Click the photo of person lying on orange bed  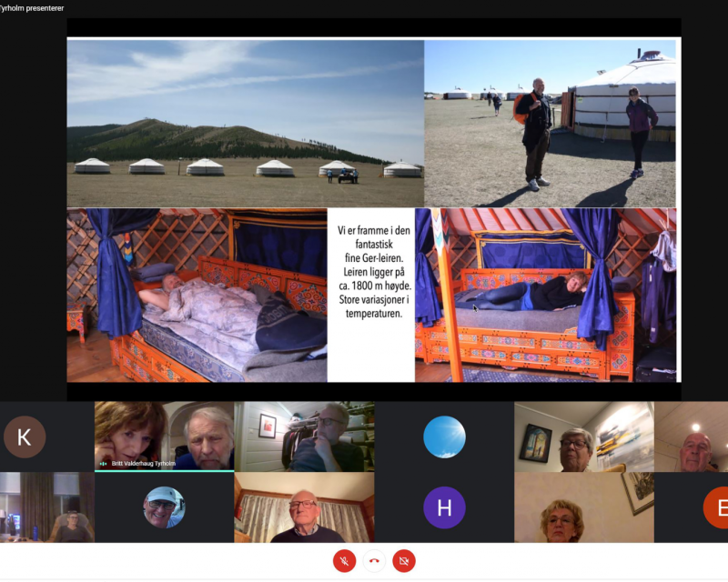point(546,296)
